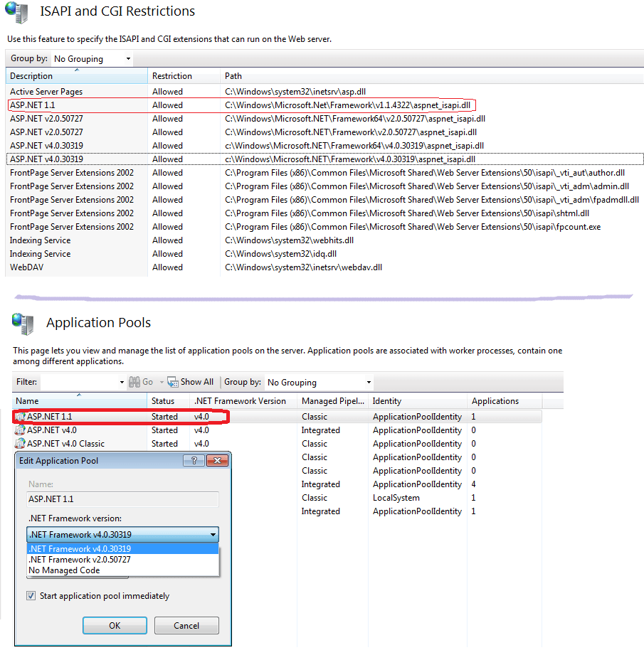
Task: Sort by .NET Framework Version column header
Action: 243,401
